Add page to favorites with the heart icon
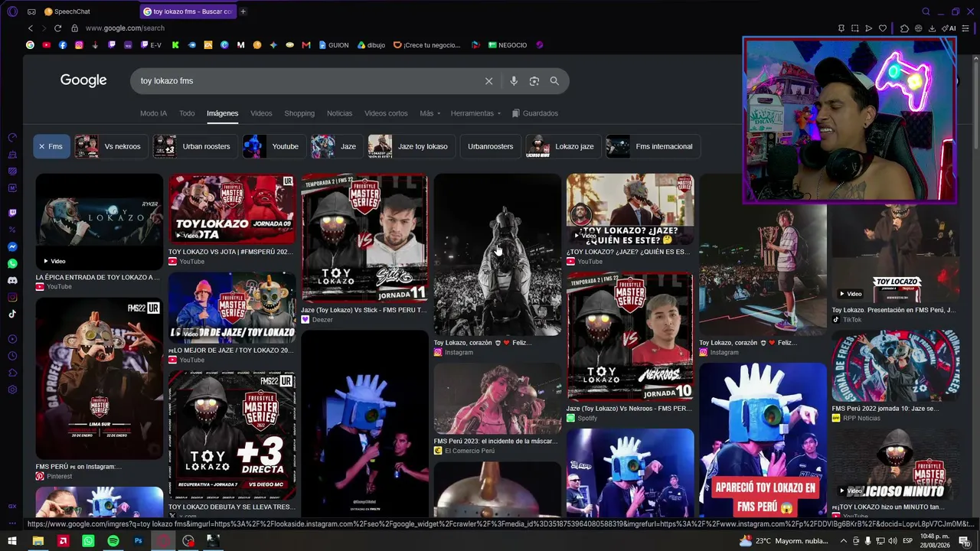 883,28
